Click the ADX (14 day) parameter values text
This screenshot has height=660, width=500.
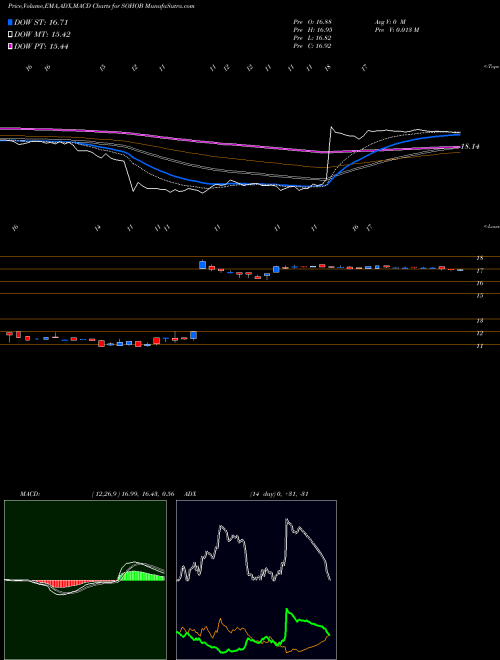[x=279, y=494]
